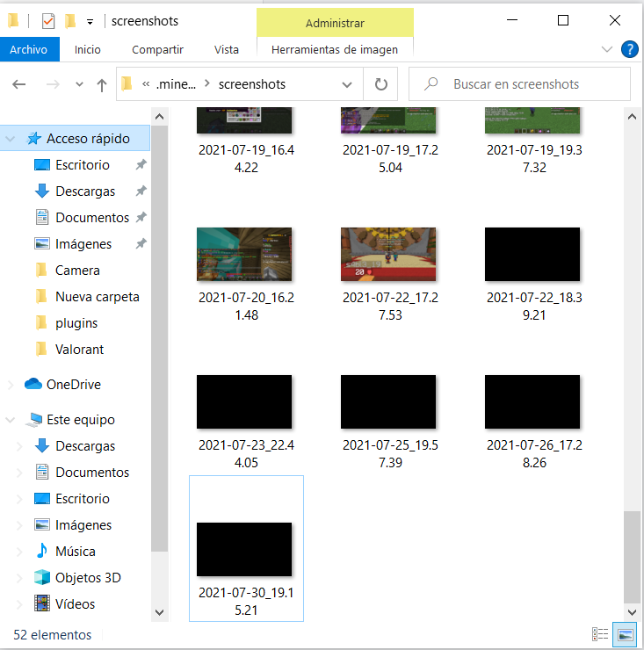Select screenshot 2021-07-19_17.25.04
The width and height of the screenshot is (644, 650).
(x=390, y=141)
